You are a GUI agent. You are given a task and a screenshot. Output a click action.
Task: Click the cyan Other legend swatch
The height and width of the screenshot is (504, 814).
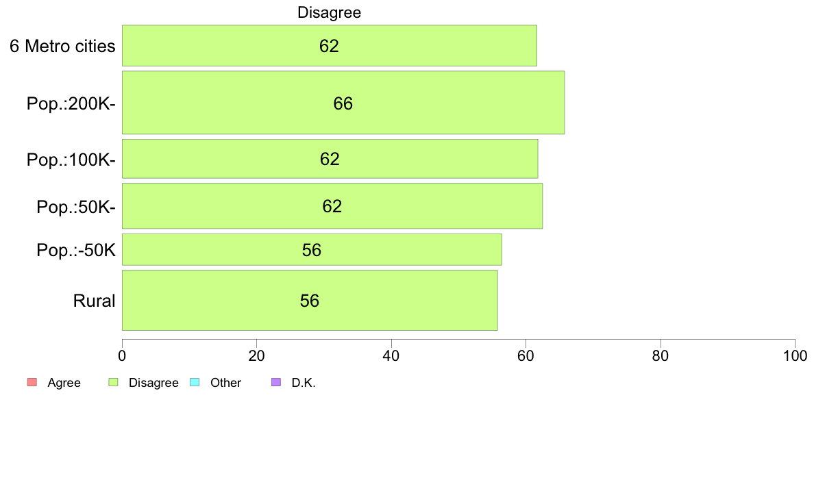(195, 383)
